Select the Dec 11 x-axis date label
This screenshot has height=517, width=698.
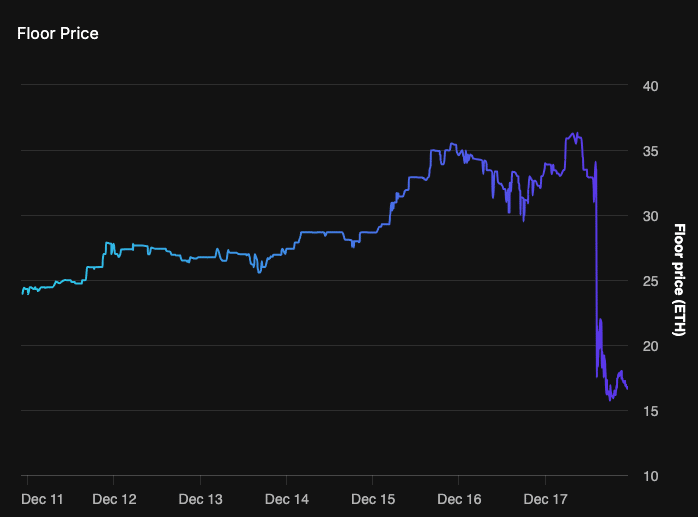click(x=42, y=499)
